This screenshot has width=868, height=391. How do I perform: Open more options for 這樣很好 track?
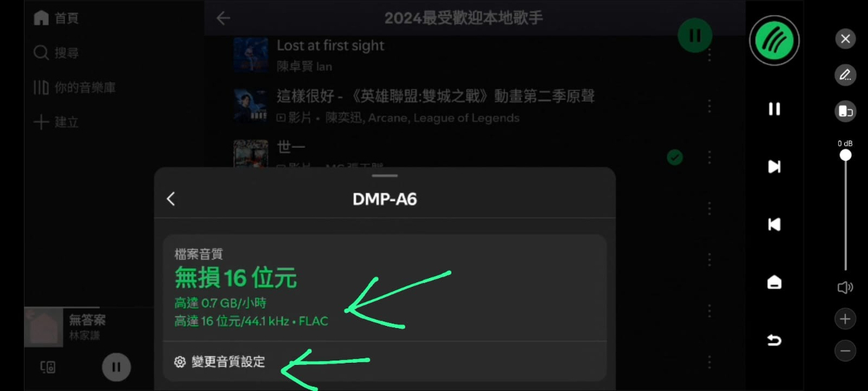click(x=710, y=106)
